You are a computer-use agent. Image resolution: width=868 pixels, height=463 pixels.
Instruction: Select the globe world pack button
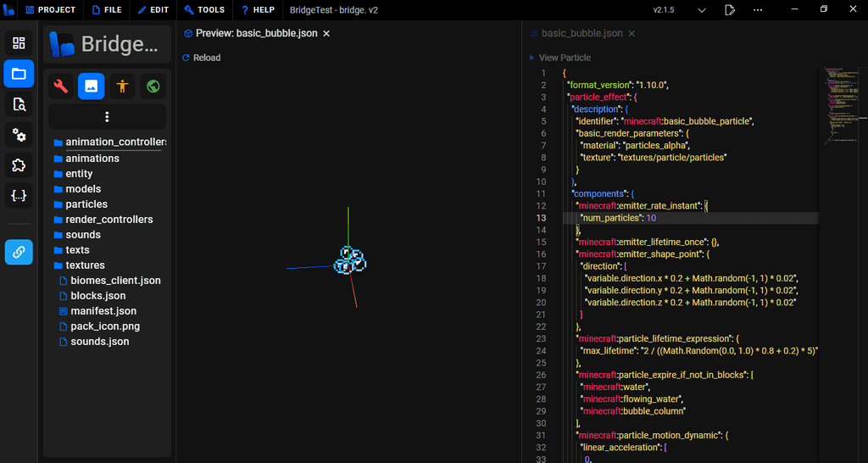click(x=153, y=86)
